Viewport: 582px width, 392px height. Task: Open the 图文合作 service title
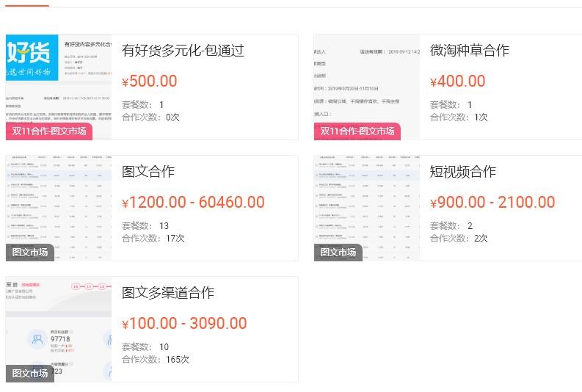pos(148,172)
